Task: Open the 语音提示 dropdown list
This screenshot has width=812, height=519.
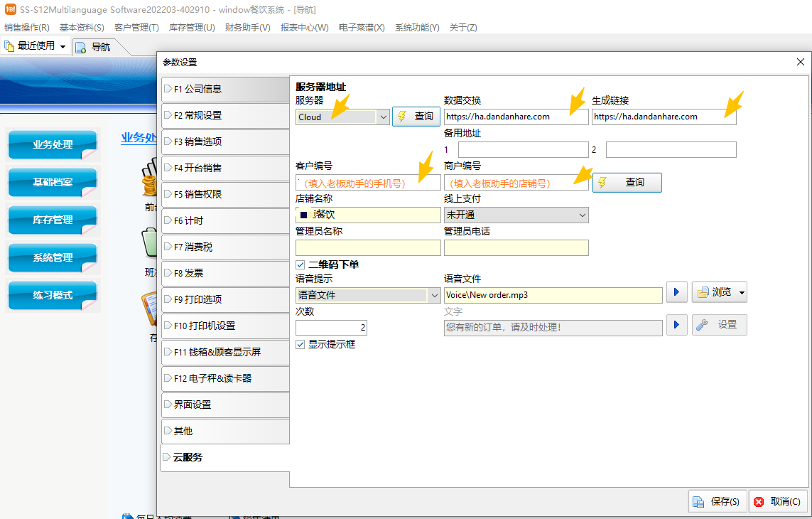Action: coord(433,295)
